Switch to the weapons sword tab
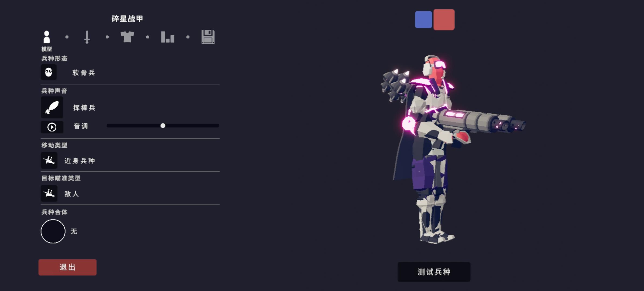 pos(87,37)
